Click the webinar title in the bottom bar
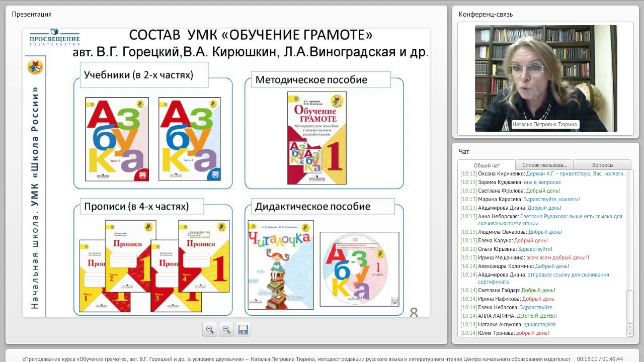The image size is (644, 362). click(296, 359)
